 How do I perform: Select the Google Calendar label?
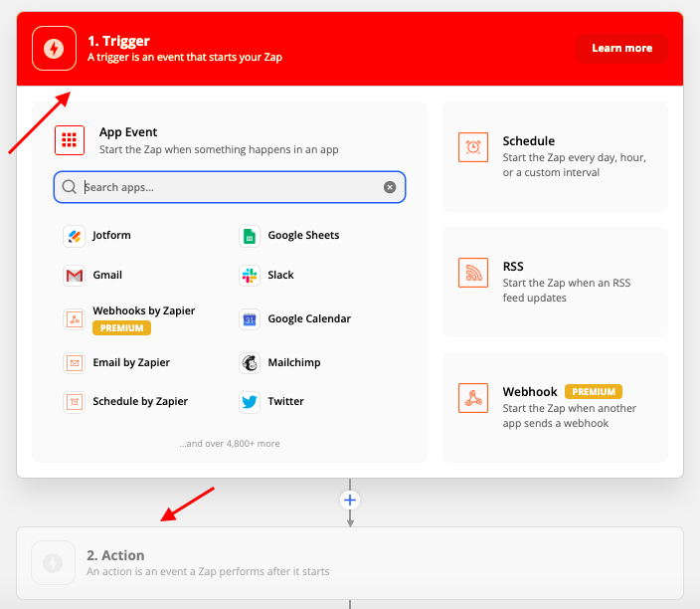pos(309,318)
